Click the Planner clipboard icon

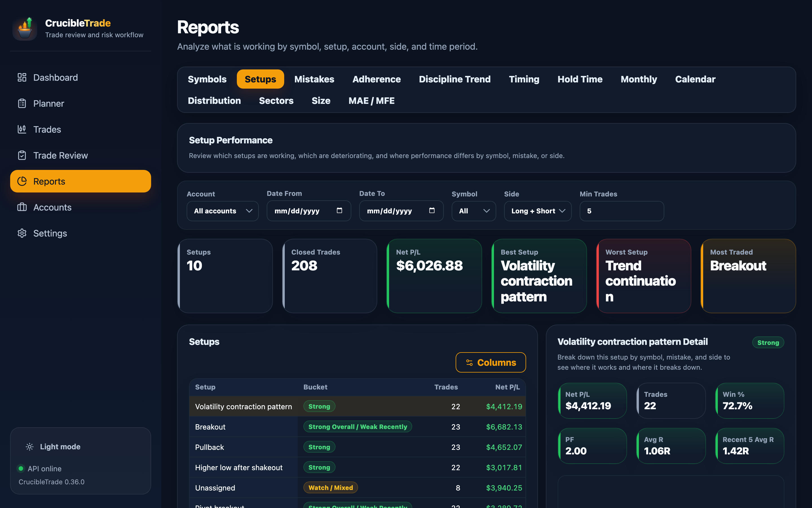(x=22, y=104)
